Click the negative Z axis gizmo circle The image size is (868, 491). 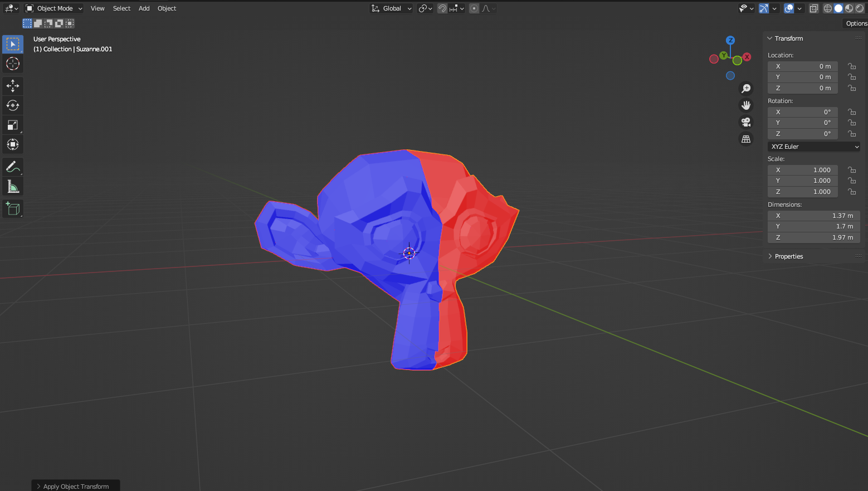pos(730,76)
